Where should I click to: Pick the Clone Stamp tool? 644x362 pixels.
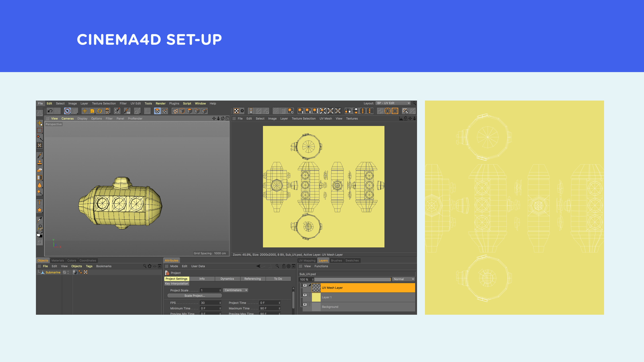tap(40, 163)
